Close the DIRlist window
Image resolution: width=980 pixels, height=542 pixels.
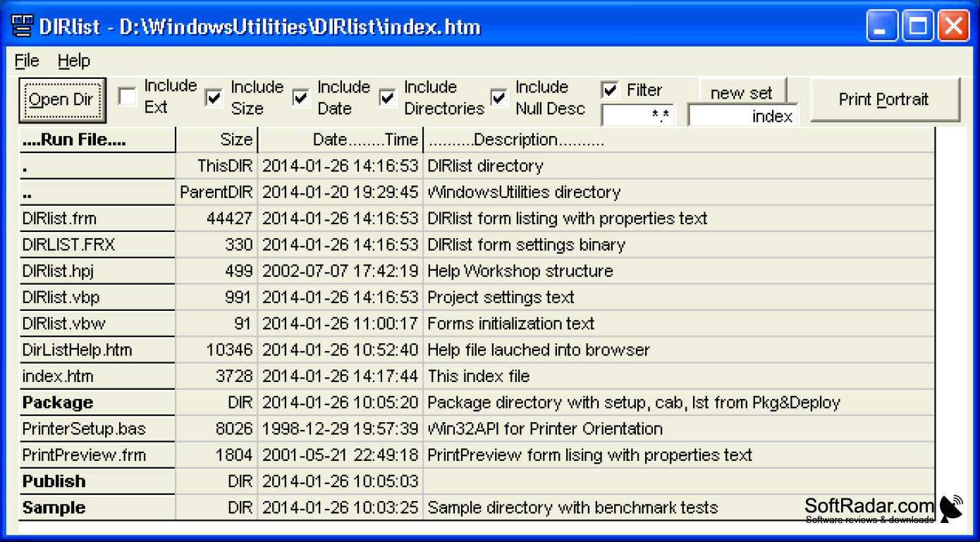[953, 27]
